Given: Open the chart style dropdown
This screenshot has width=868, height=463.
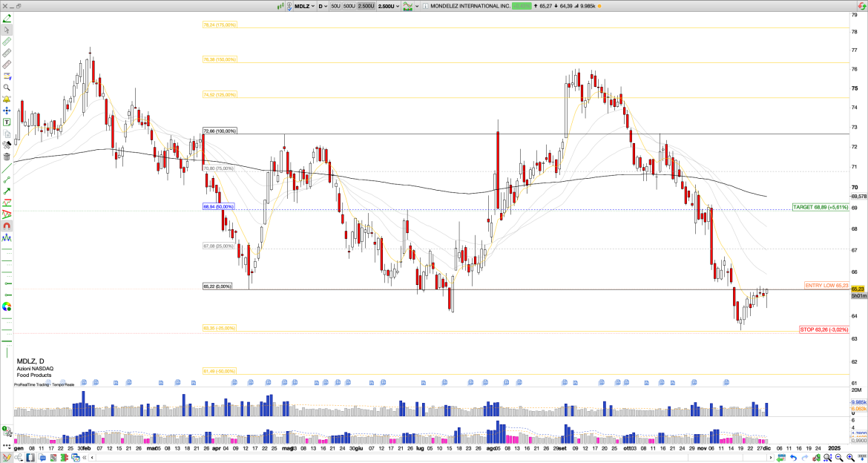Looking at the screenshot, I should coord(408,6).
